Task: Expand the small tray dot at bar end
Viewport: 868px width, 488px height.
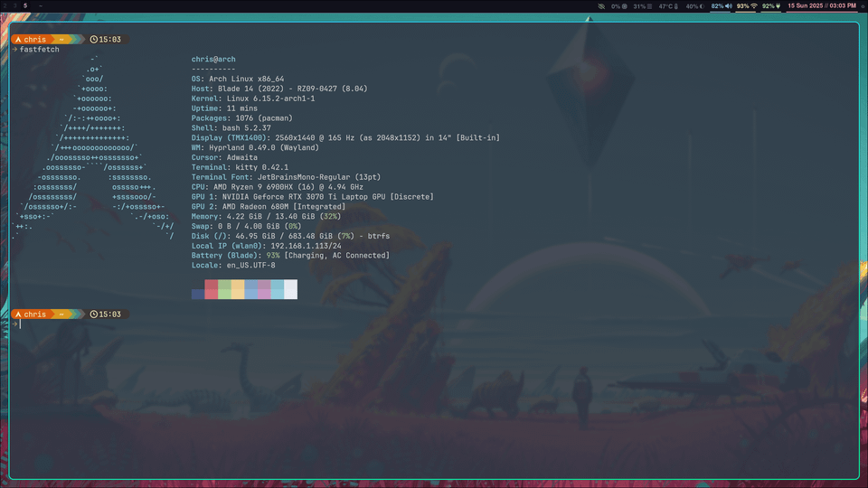Action: [863, 6]
